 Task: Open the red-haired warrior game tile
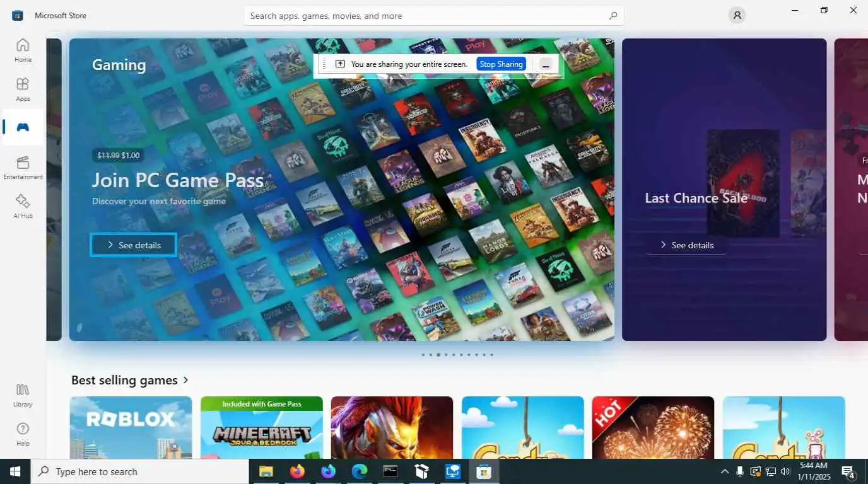tap(392, 427)
